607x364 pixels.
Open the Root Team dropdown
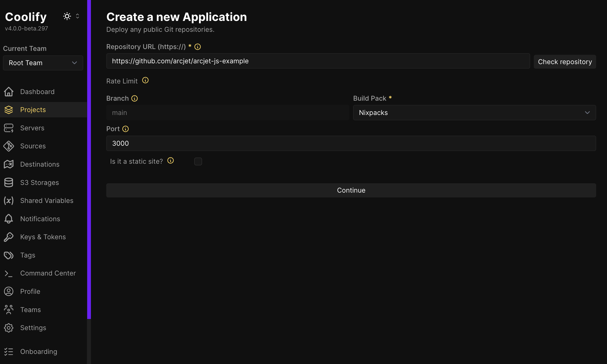(x=43, y=63)
